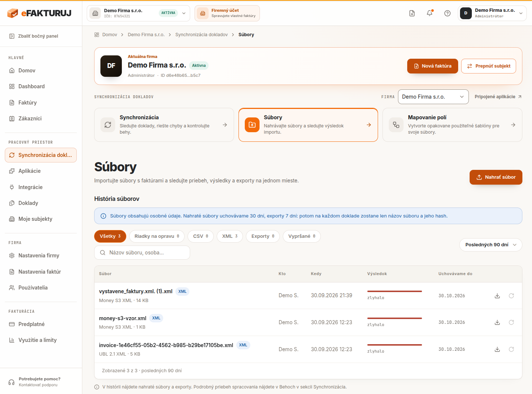The height and width of the screenshot is (394, 532).
Task: Open Využitie a limity in sidebar
Action: pyautogui.click(x=41, y=340)
